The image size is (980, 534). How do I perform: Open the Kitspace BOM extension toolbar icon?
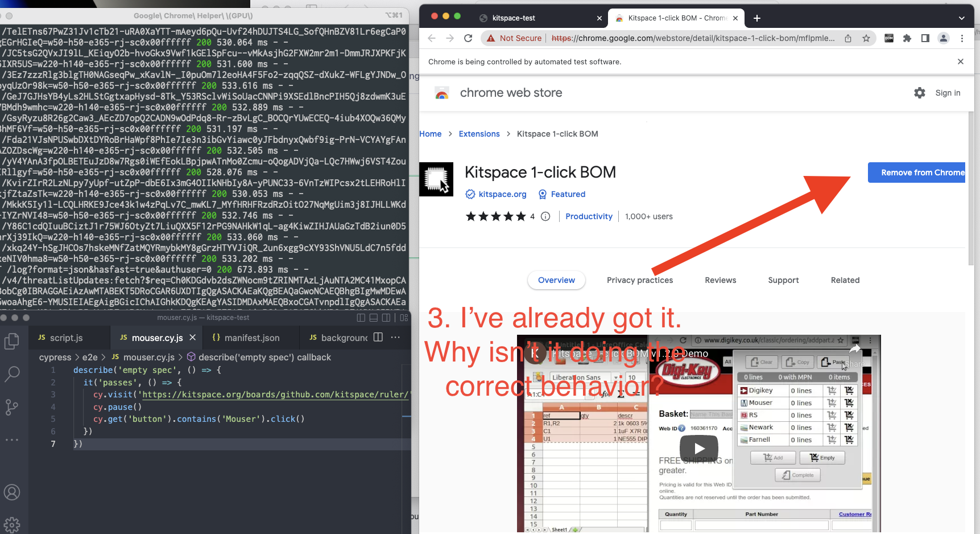point(889,38)
